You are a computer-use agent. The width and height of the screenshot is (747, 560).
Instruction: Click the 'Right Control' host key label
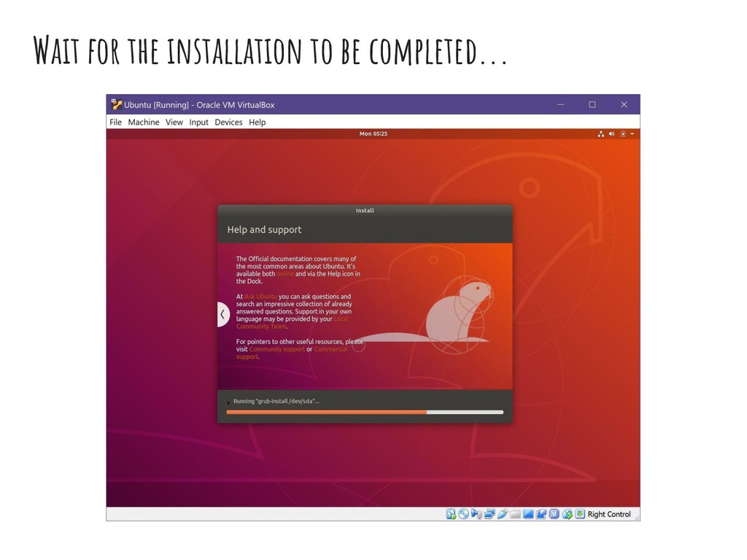click(x=609, y=514)
